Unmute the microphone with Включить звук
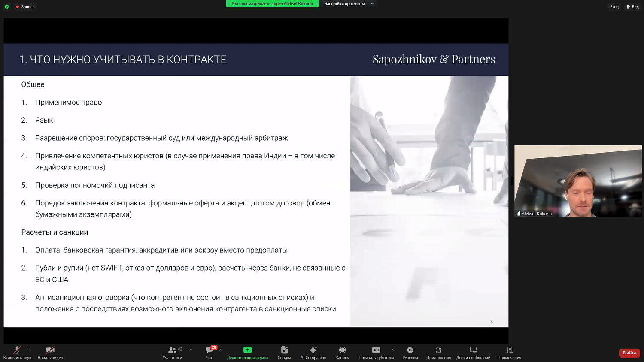Screen dimensions: 644x362 click(17, 352)
